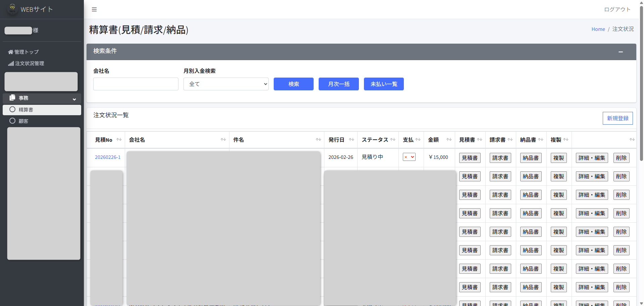This screenshot has width=644, height=306.
Task: Open 新規登録 to register a new entry
Action: (x=618, y=118)
